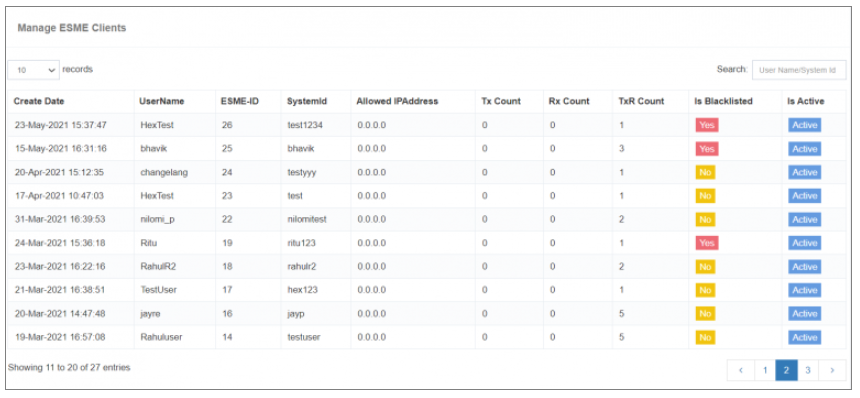Toggle the No blacklist badge for nilomi_p
860x398 pixels.
pos(705,219)
